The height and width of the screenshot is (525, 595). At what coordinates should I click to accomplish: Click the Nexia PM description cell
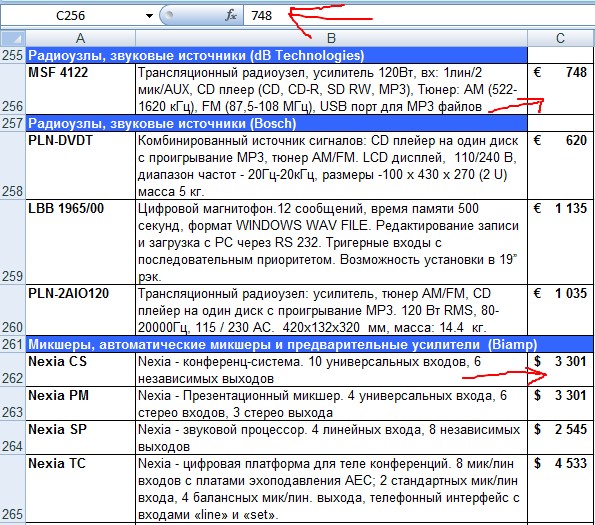(x=331, y=404)
